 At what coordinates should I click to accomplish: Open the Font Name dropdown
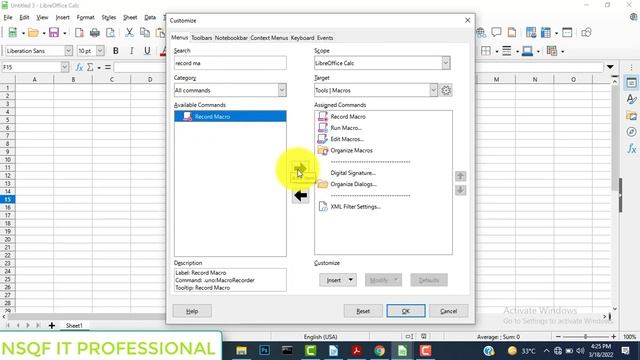click(69, 51)
